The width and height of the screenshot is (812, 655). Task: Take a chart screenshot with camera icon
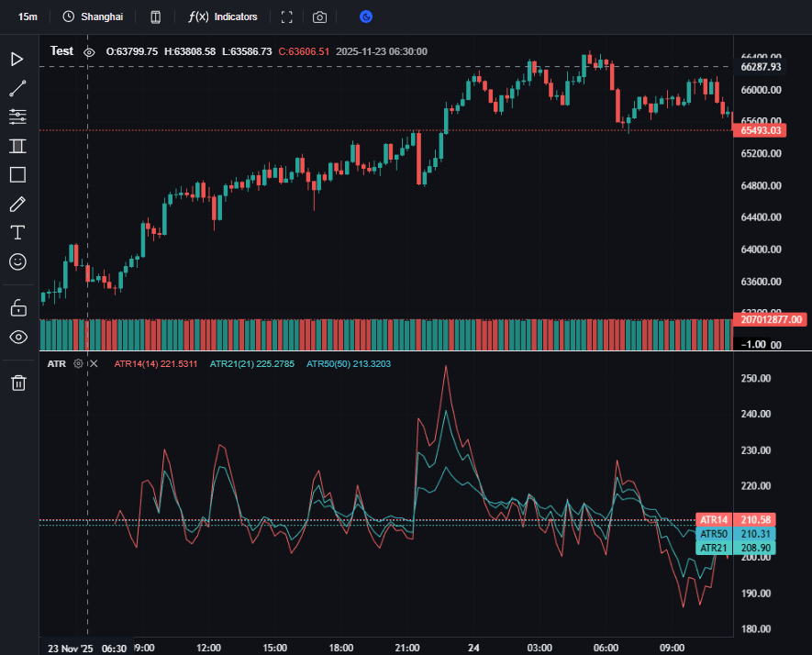coord(319,17)
